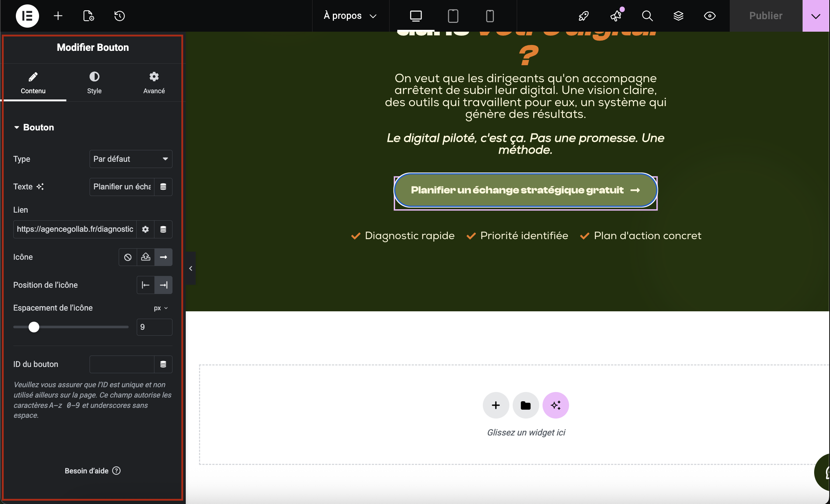Collapse the editor panel with the arrow handle
Image resolution: width=830 pixels, height=504 pixels.
coord(191,269)
